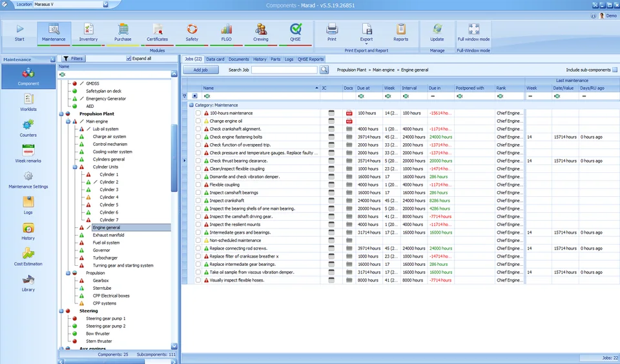Switch to the QHSE Reports tab
Viewport: 620px width, 364px height.
pyautogui.click(x=311, y=59)
